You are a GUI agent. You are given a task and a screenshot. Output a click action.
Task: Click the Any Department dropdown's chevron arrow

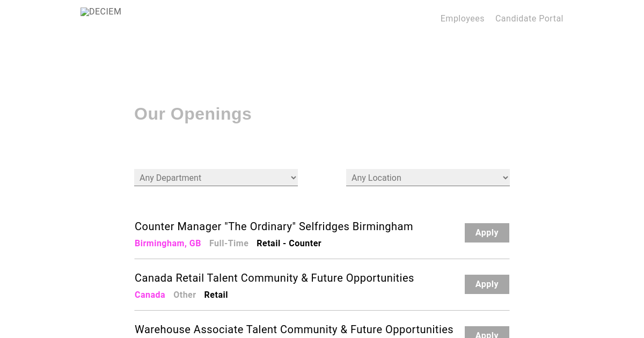pyautogui.click(x=293, y=178)
